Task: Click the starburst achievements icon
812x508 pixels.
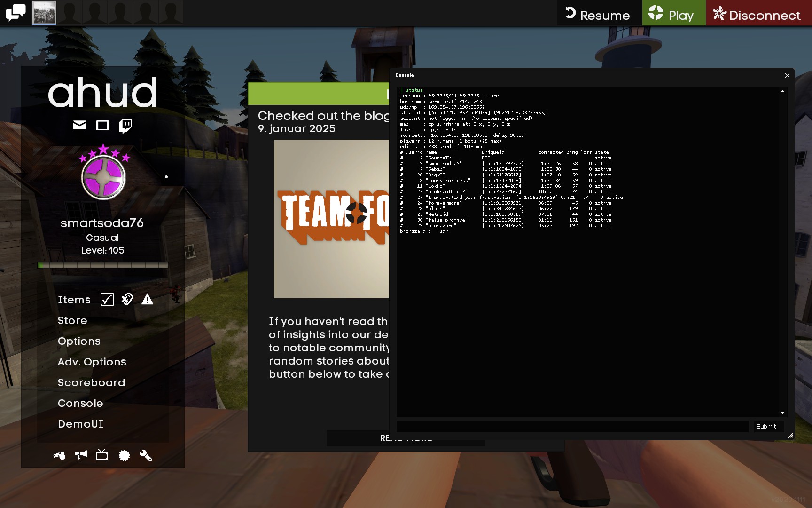Action: pyautogui.click(x=124, y=455)
